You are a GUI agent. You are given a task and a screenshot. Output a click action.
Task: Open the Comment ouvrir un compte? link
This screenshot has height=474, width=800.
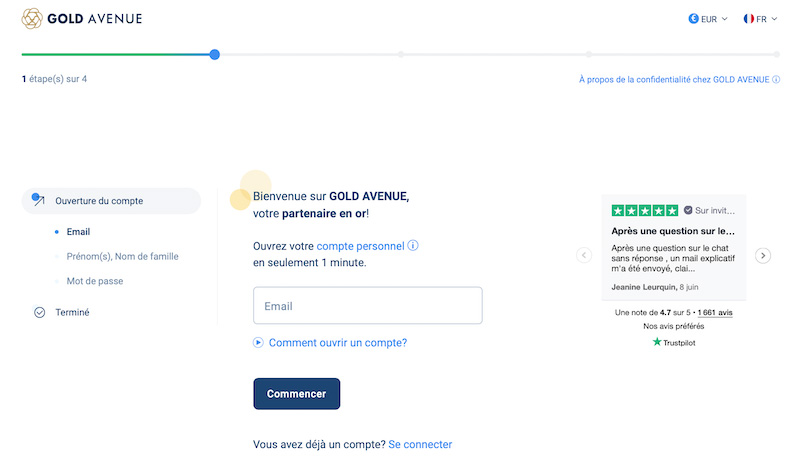point(338,343)
